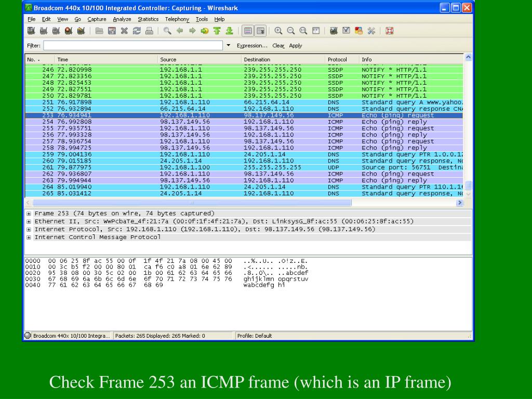Expand the Internet Protocol details
The width and height of the screenshot is (532, 399).
29,229
